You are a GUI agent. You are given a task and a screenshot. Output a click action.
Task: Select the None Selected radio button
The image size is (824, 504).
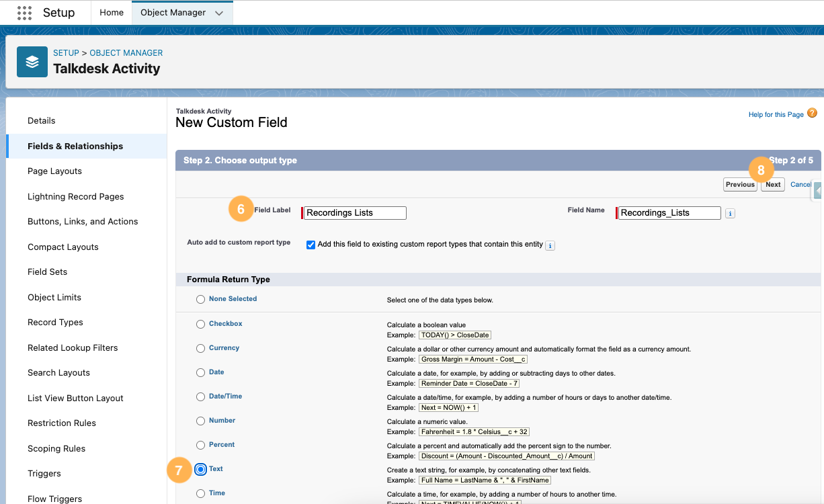[200, 300]
